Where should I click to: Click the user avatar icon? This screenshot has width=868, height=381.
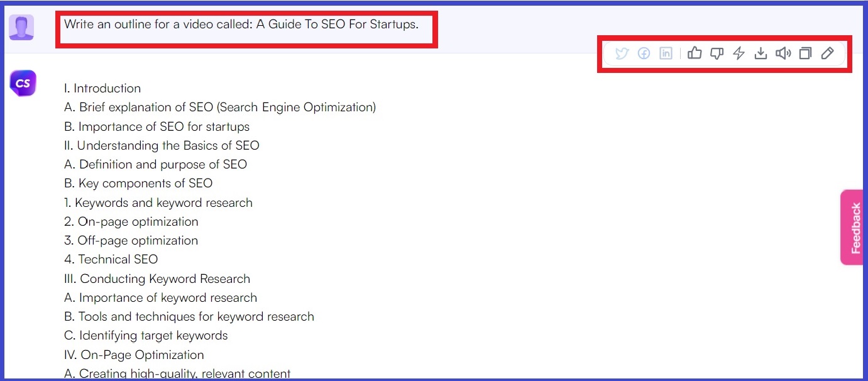coord(21,28)
